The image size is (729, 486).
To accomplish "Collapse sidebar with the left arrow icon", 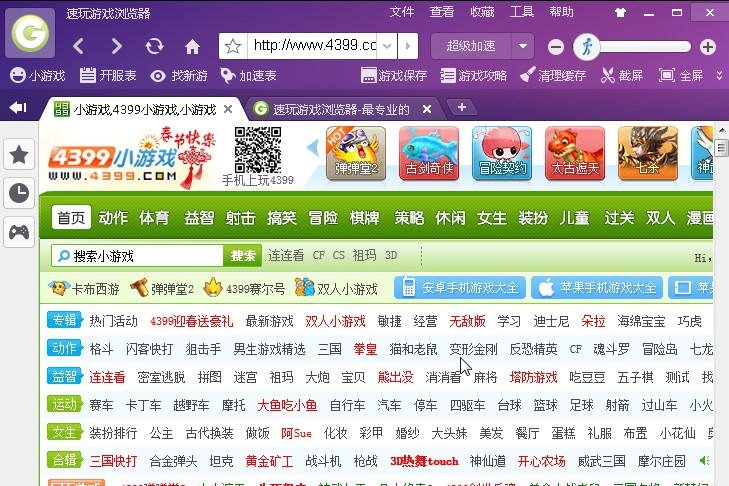I will click(x=18, y=107).
